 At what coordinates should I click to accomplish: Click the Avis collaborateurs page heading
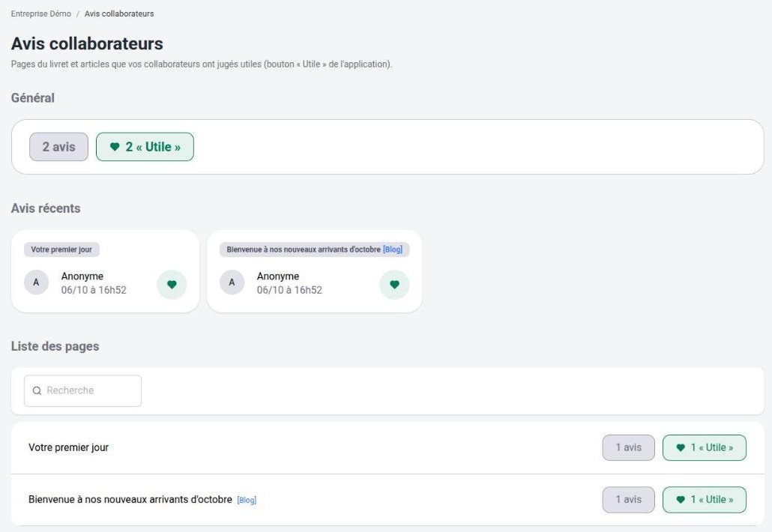87,43
